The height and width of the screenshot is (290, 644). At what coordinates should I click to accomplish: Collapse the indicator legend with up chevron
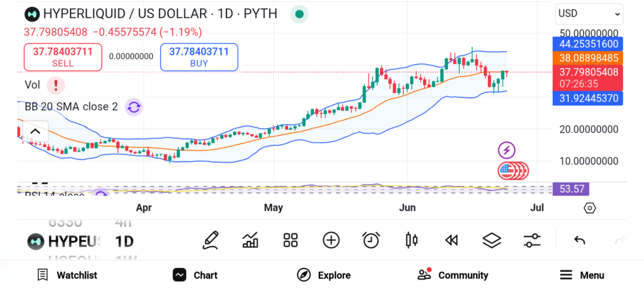(x=35, y=131)
